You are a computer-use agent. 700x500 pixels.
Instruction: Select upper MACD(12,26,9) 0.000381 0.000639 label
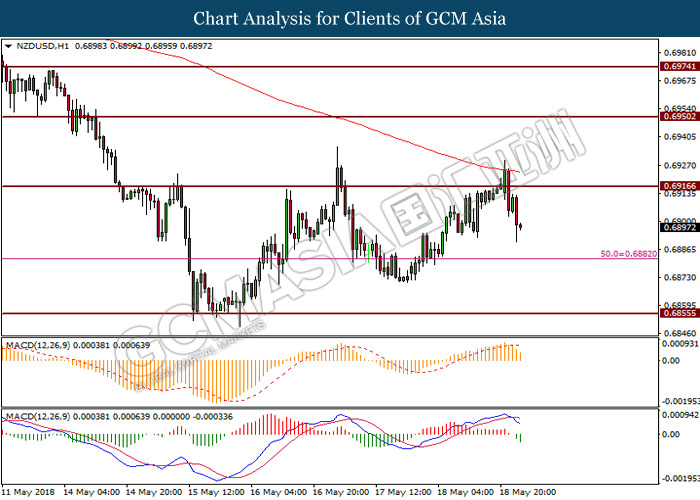click(x=78, y=345)
